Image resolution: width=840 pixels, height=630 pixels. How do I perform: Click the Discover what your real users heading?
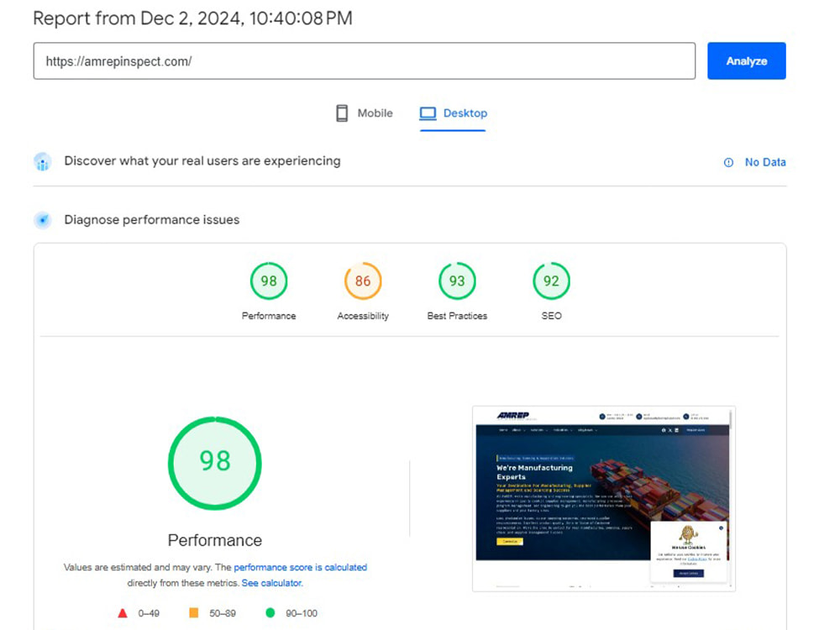click(x=202, y=161)
